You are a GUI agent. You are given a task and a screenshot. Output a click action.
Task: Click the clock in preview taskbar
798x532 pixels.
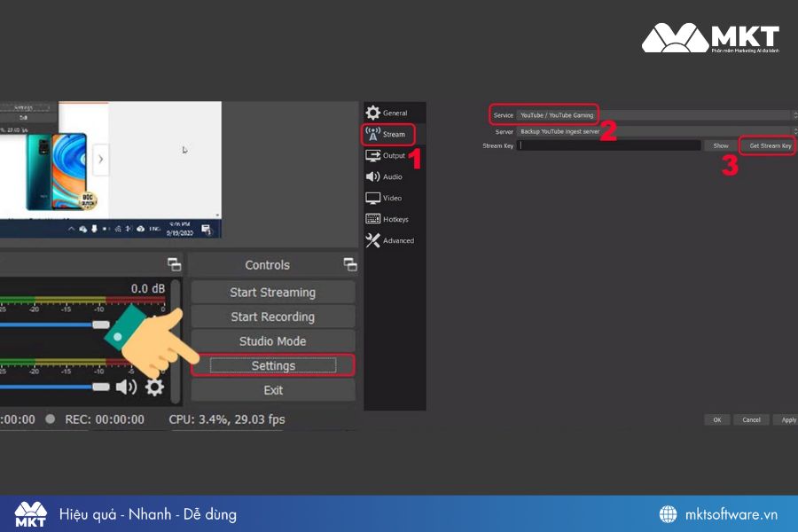[x=180, y=229]
